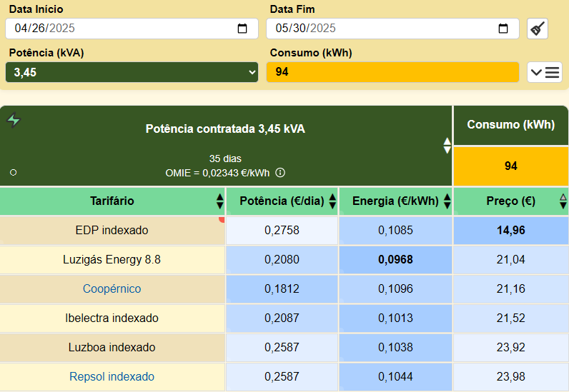This screenshot has width=569, height=392.
Task: Click the Ibelectra potência value 0,2087
Action: click(282, 318)
